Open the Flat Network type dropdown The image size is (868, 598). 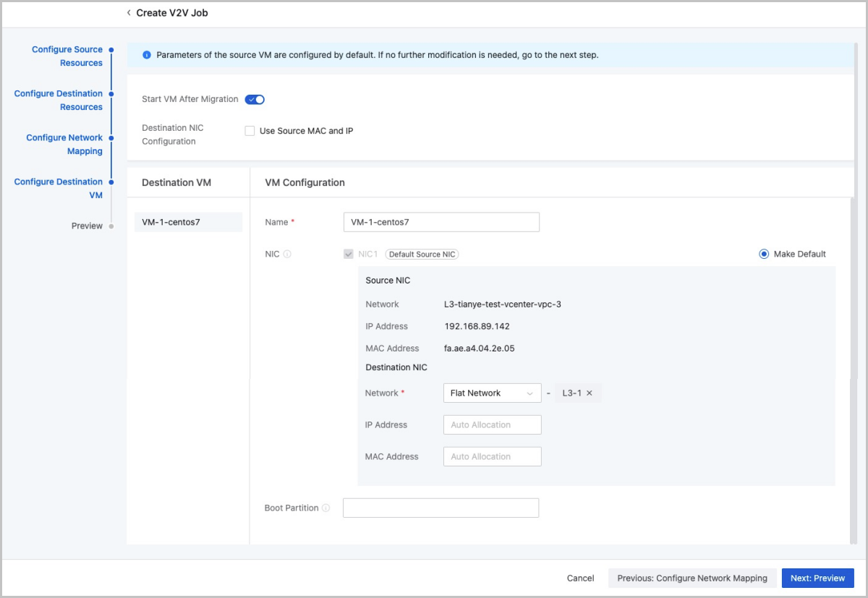click(492, 393)
